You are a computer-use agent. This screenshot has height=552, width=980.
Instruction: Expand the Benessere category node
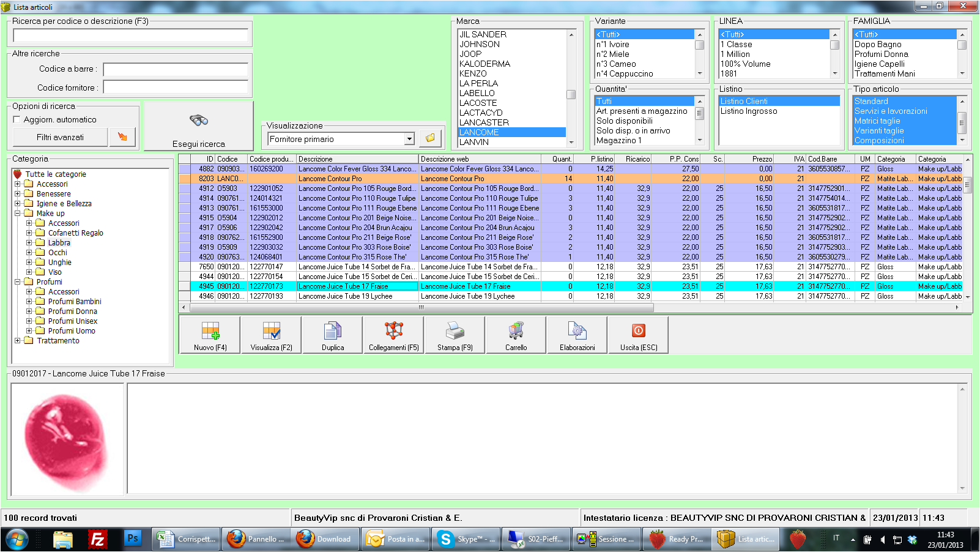pyautogui.click(x=18, y=193)
